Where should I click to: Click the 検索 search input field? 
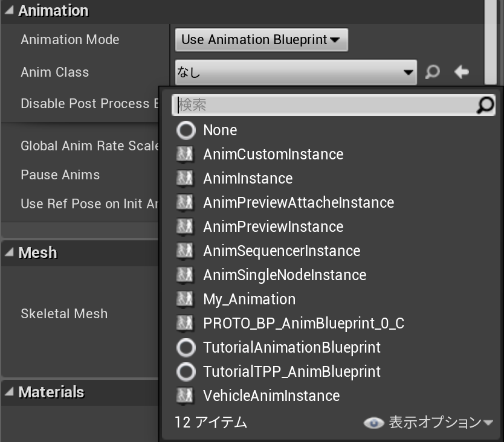click(x=325, y=106)
